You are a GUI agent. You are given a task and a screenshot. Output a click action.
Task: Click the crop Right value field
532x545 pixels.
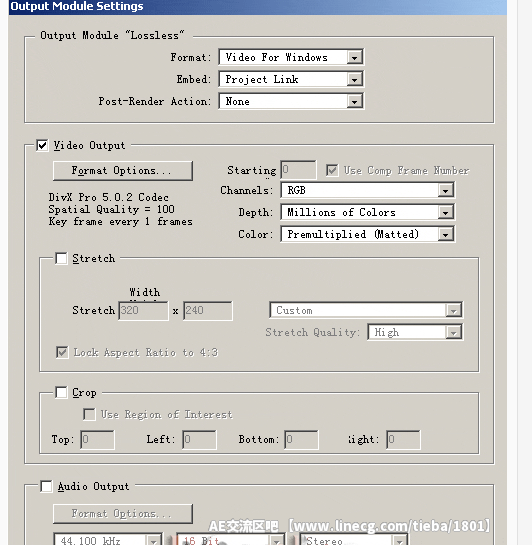[x=403, y=440]
